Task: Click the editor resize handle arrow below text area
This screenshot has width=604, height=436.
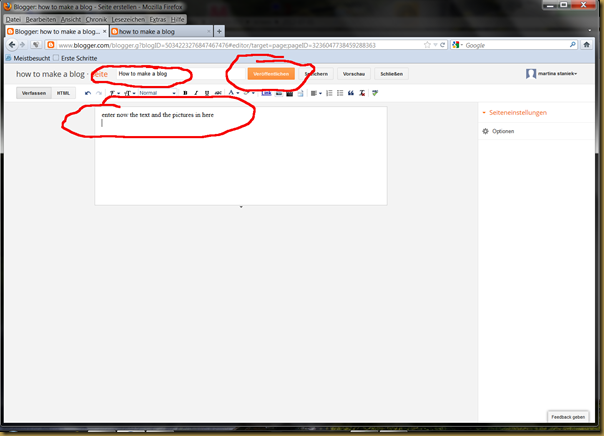Action: (241, 207)
